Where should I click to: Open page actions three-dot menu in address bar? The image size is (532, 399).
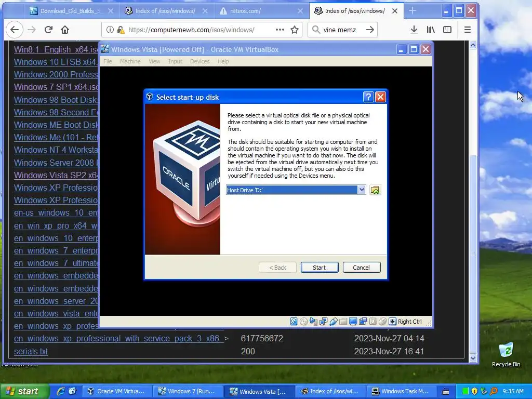(280, 30)
